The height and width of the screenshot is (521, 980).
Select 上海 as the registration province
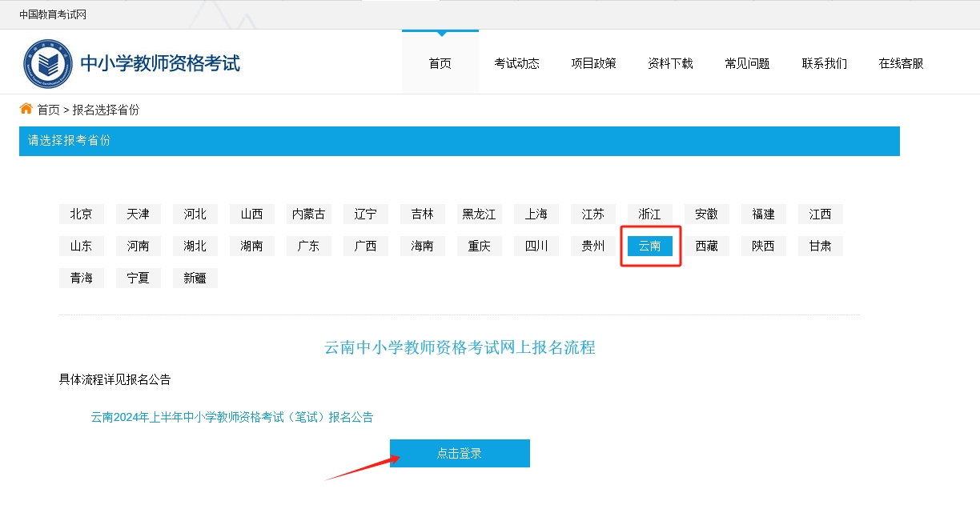pyautogui.click(x=536, y=214)
